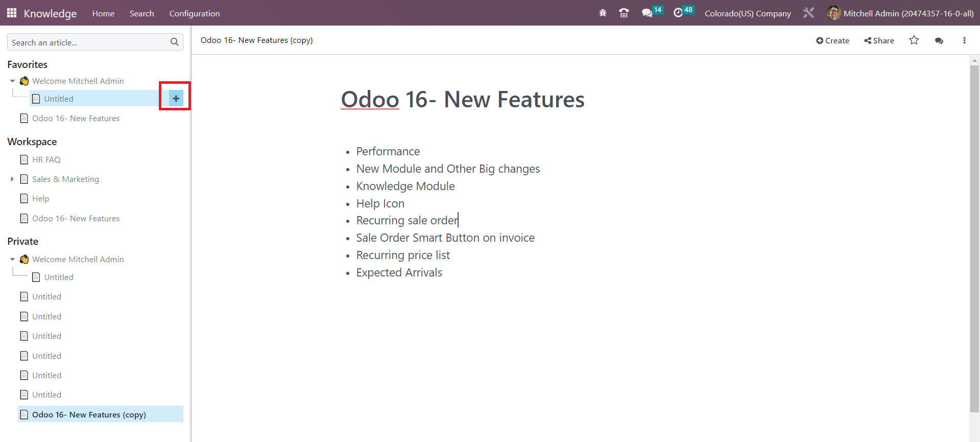Click the wrench tools icon

pyautogui.click(x=808, y=13)
